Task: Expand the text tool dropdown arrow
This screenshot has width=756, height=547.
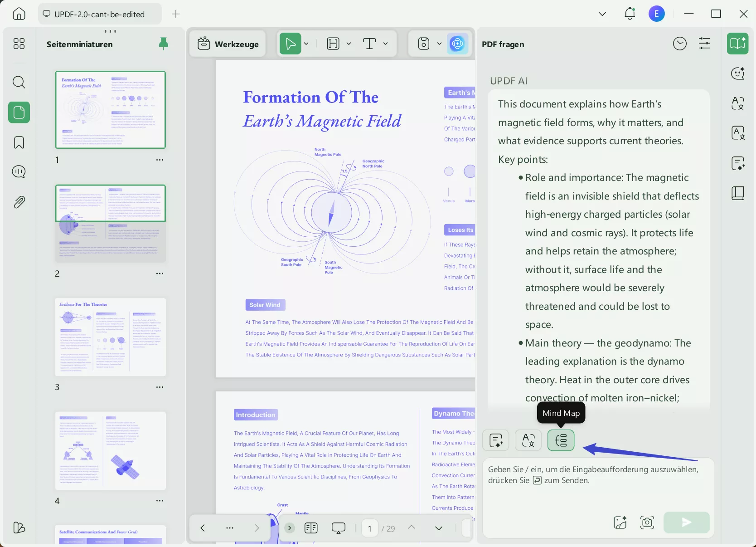Action: pyautogui.click(x=385, y=44)
